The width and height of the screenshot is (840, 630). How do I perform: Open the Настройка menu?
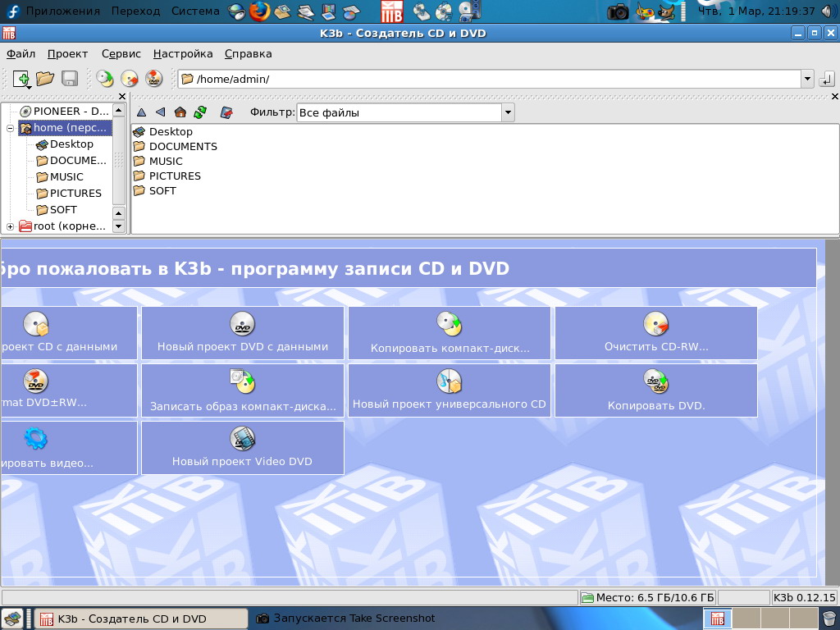pos(183,53)
